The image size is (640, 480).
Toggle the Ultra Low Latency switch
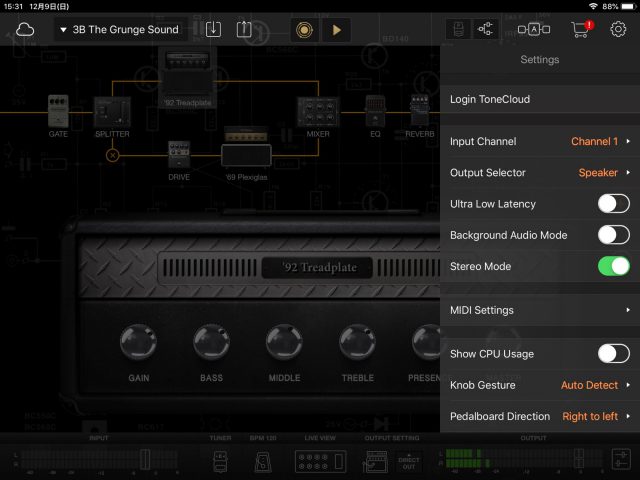pos(613,204)
